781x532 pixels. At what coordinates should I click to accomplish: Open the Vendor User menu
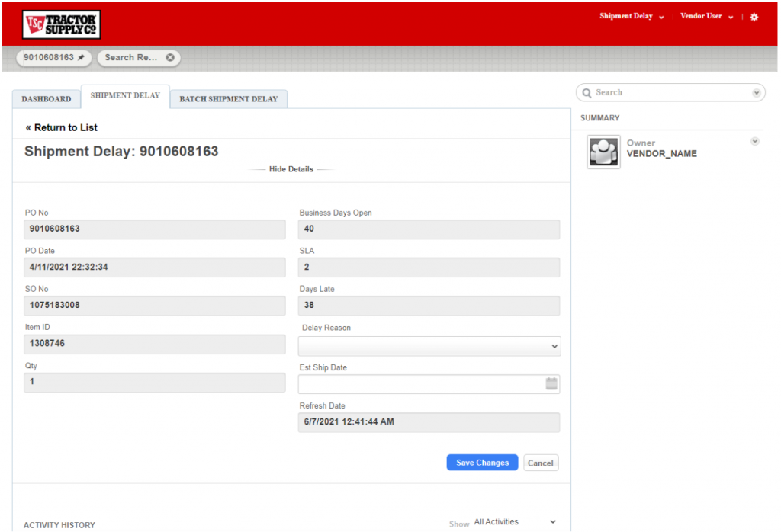click(707, 17)
